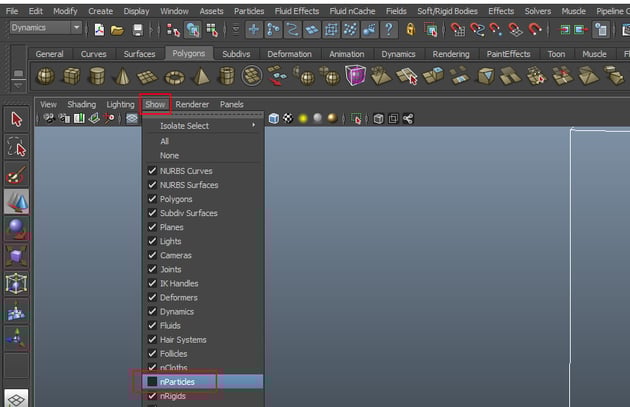Uncheck Cameras in Show menu
The height and width of the screenshot is (407, 630).
coord(203,255)
